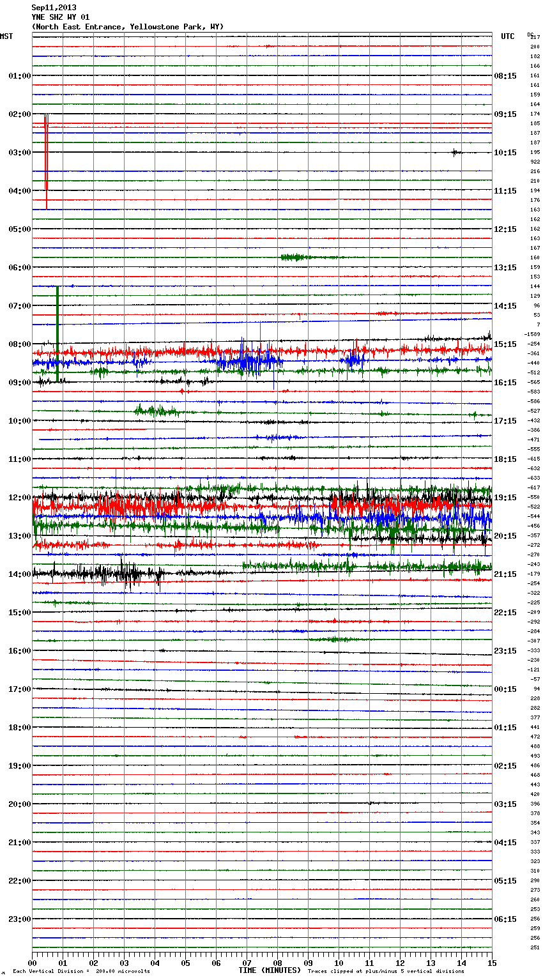Screen dimensions: 543x980
Task: Click the TIME (MINUTES) axis title
Action: point(270,970)
